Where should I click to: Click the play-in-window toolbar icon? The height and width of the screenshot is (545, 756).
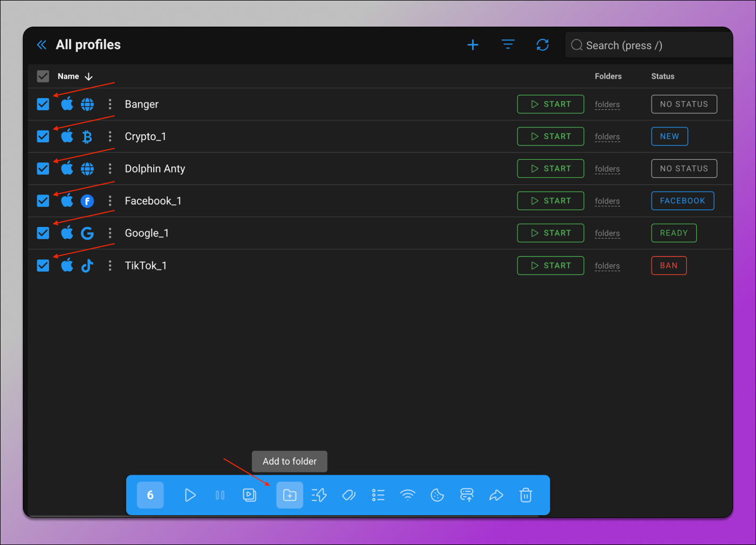pyautogui.click(x=249, y=495)
